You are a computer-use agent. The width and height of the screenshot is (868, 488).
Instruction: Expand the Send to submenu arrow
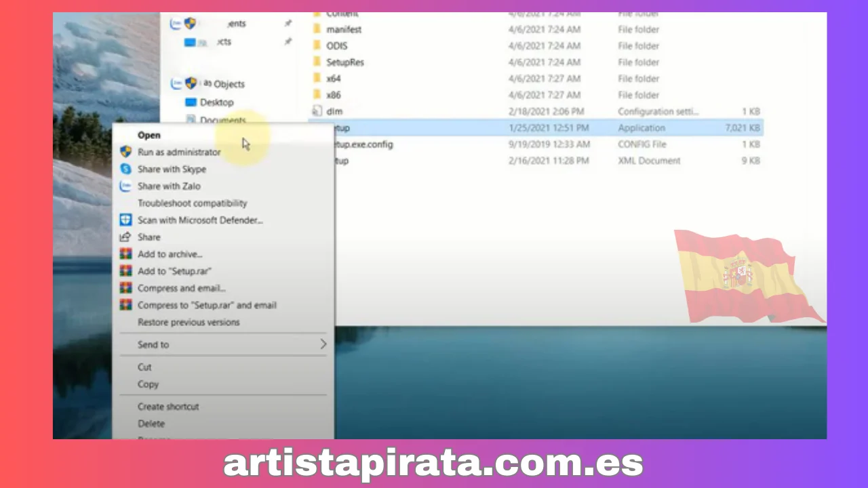coord(323,344)
